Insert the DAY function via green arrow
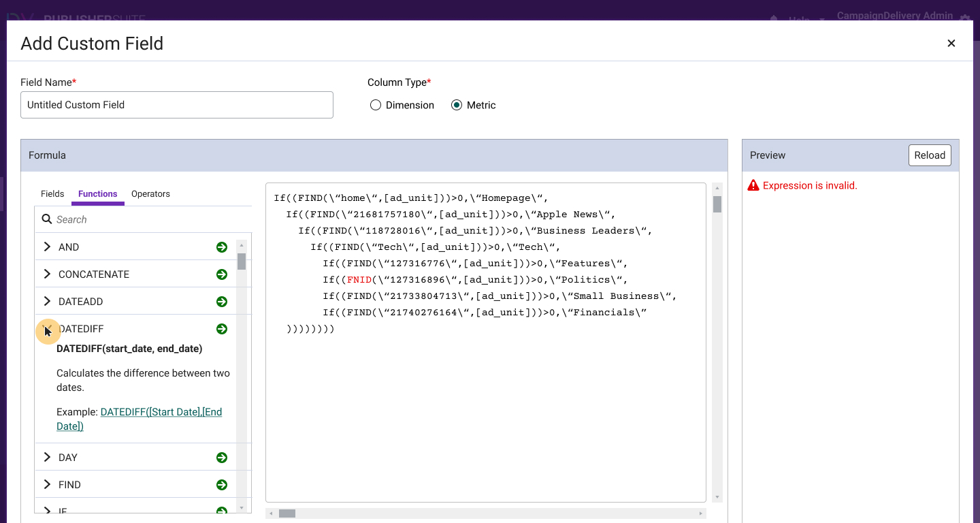The height and width of the screenshot is (523, 980). (221, 457)
